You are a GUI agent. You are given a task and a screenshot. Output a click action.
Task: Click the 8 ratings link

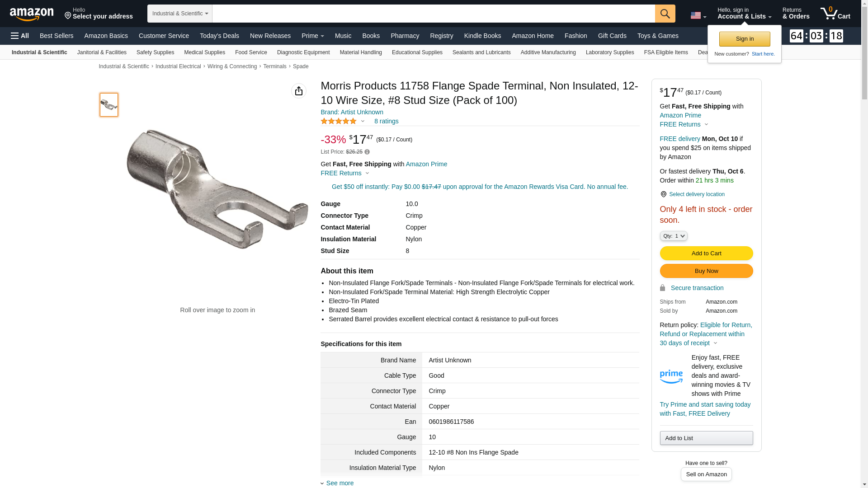386,121
